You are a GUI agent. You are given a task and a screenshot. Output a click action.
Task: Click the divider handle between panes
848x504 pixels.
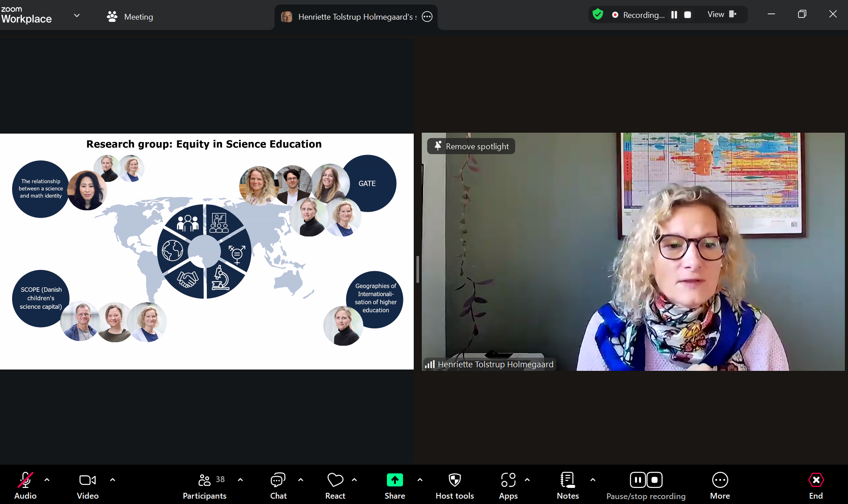[418, 269]
